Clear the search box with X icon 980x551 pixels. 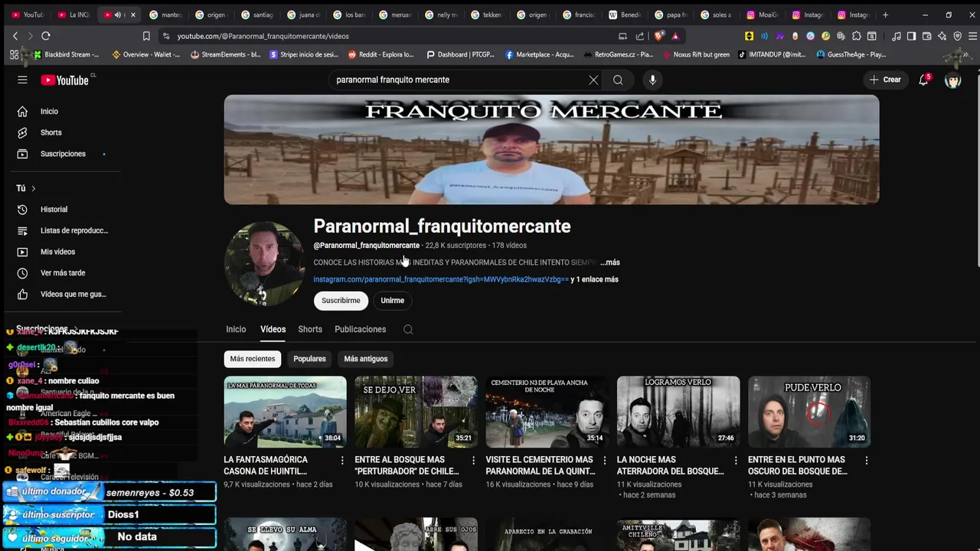point(593,80)
